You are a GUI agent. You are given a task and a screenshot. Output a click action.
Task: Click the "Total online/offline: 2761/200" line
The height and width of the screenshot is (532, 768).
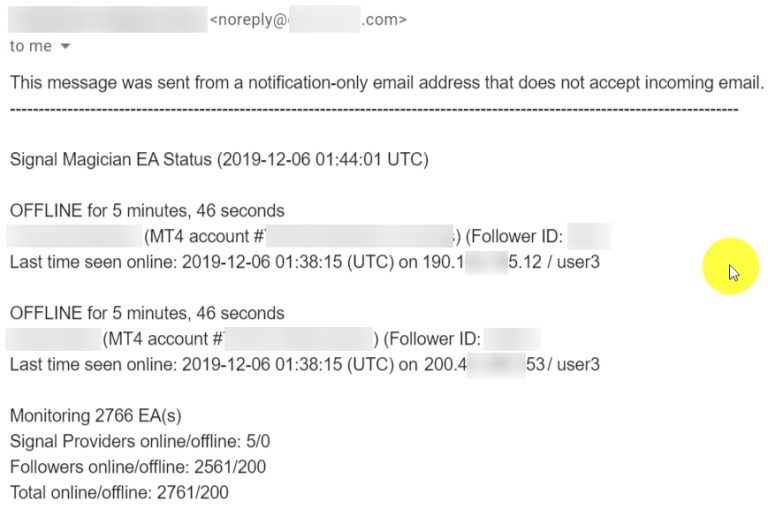point(119,492)
